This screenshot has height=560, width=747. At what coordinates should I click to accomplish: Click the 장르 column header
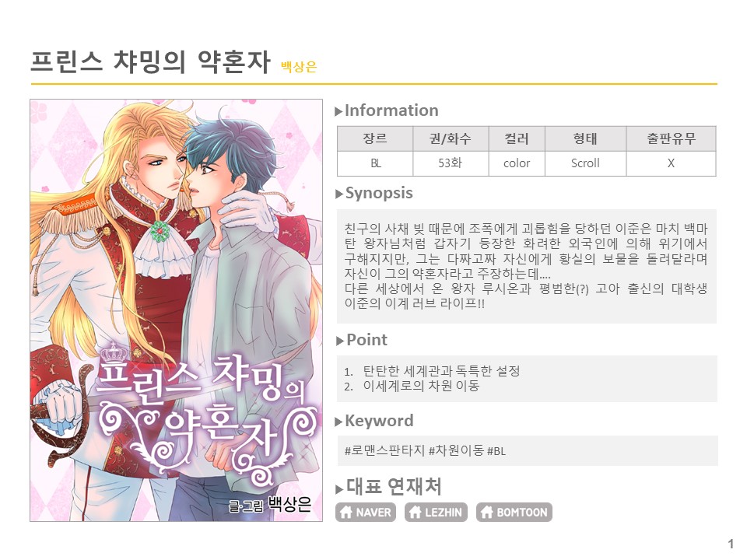pyautogui.click(x=375, y=138)
